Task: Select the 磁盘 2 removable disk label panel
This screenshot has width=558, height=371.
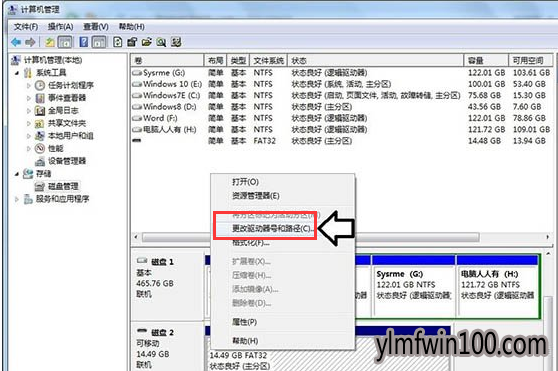Action: [x=167, y=347]
